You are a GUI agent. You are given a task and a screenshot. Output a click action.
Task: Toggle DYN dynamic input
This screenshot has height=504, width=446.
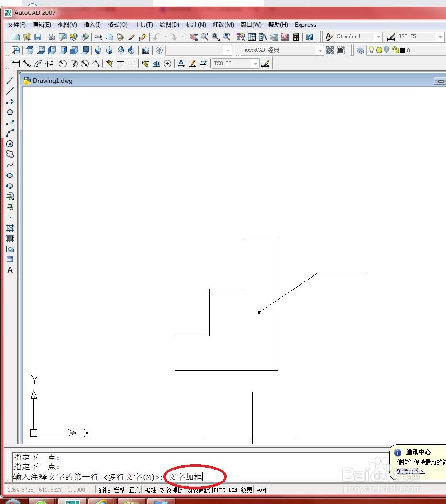[x=233, y=490]
